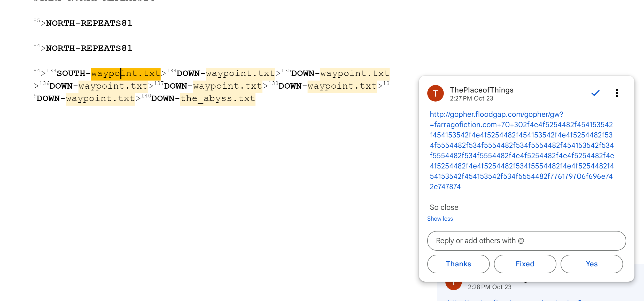Click the ThePlaceofThings author name
The height and width of the screenshot is (301, 644).
(481, 90)
